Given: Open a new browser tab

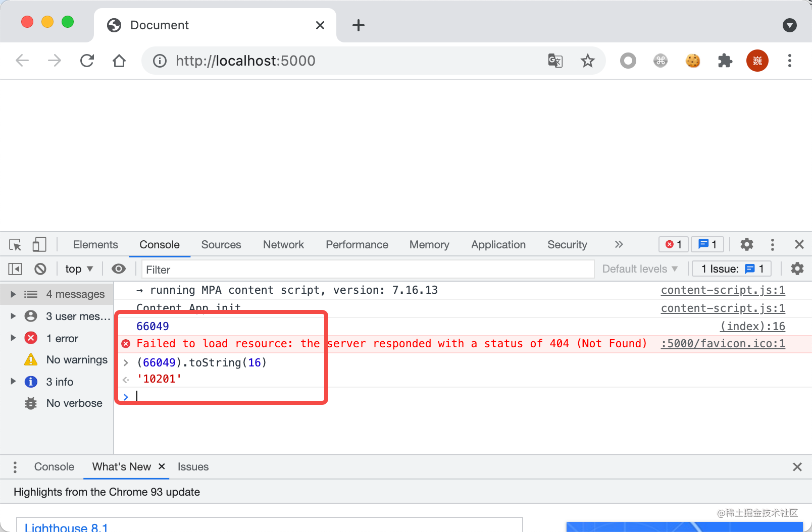Looking at the screenshot, I should pyautogui.click(x=359, y=25).
